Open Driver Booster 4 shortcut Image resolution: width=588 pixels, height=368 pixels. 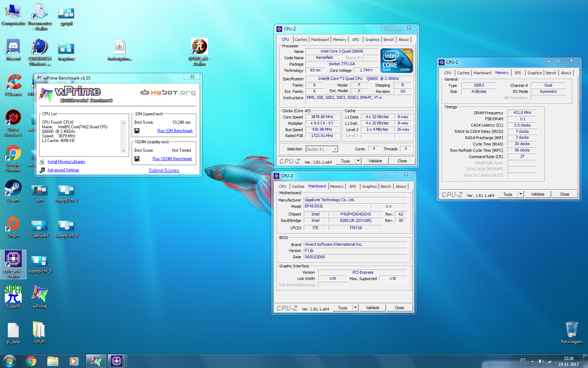click(13, 123)
